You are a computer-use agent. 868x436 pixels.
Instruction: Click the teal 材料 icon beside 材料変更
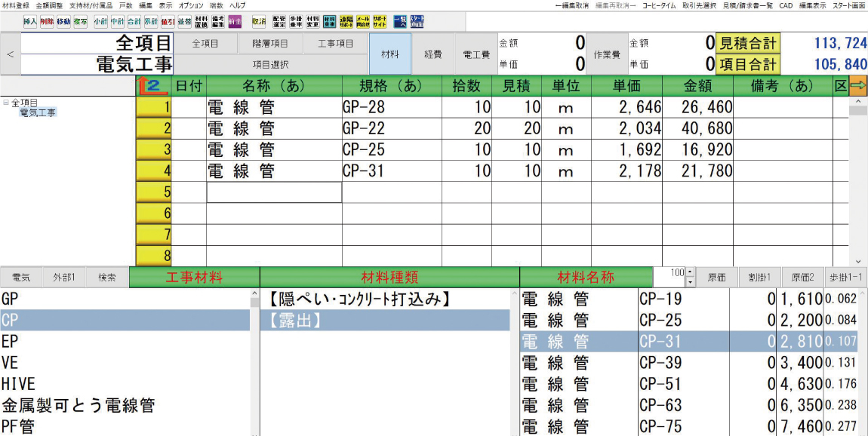[329, 22]
